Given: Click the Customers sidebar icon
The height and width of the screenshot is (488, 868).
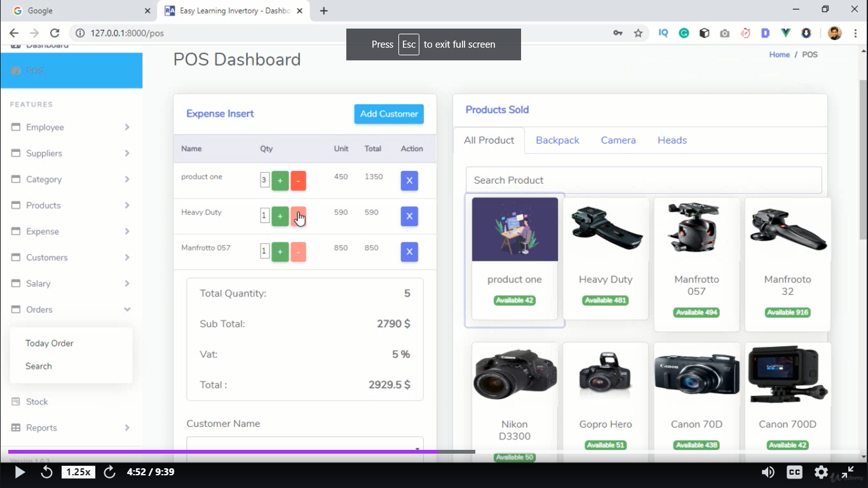Looking at the screenshot, I should pos(16,257).
